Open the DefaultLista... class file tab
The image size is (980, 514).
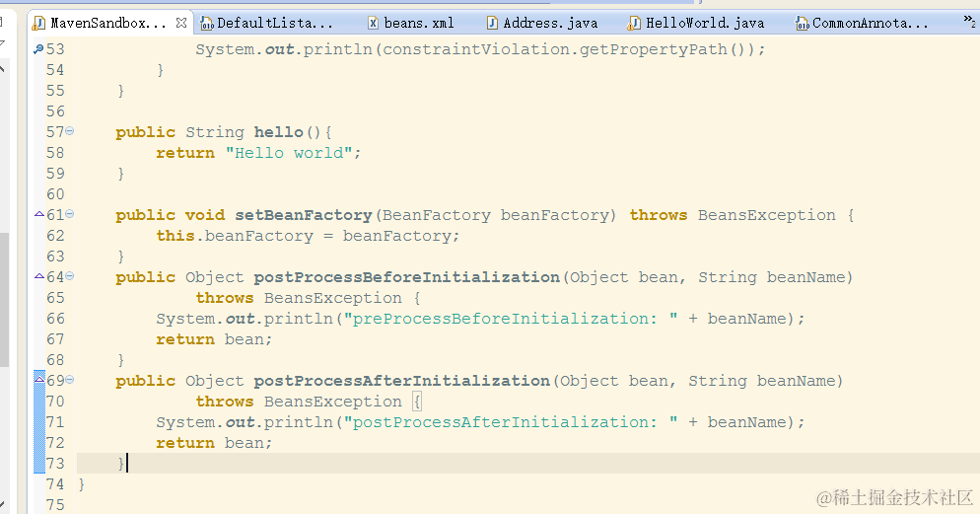click(x=267, y=23)
